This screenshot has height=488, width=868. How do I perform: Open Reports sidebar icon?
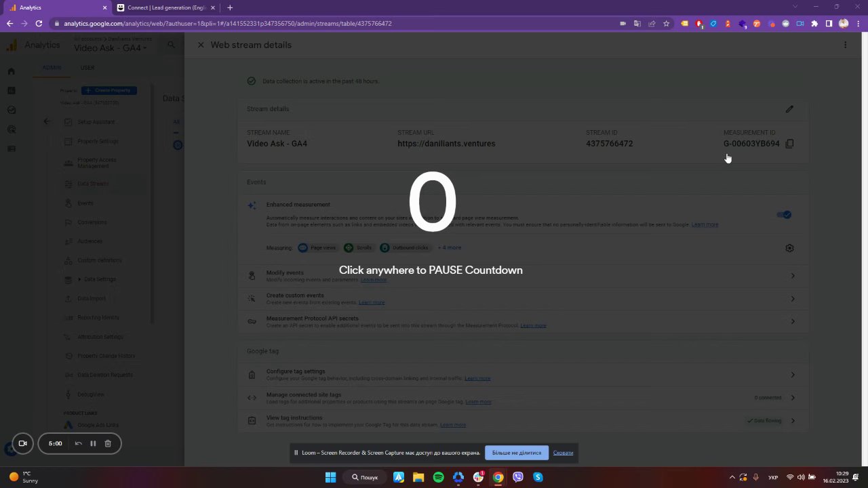click(x=11, y=90)
